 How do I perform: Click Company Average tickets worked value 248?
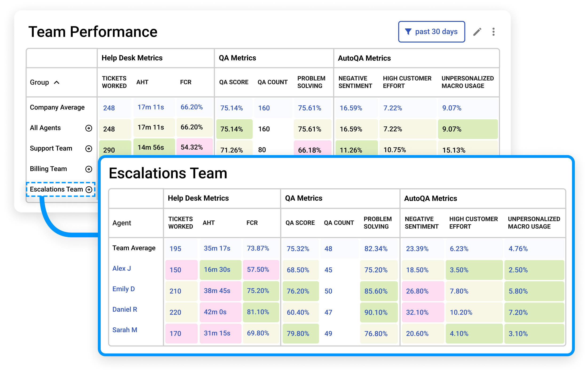click(x=109, y=108)
